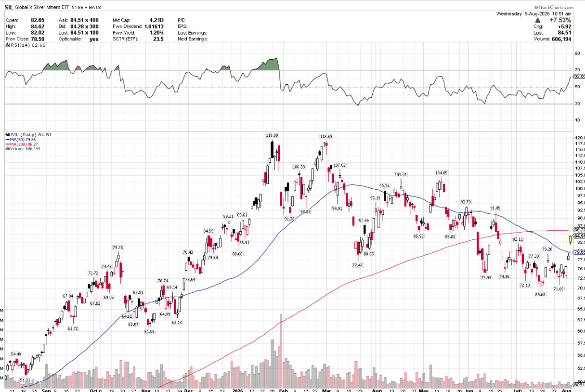Click the candlestick icon beside SIL (Daily)

pyautogui.click(x=7, y=134)
